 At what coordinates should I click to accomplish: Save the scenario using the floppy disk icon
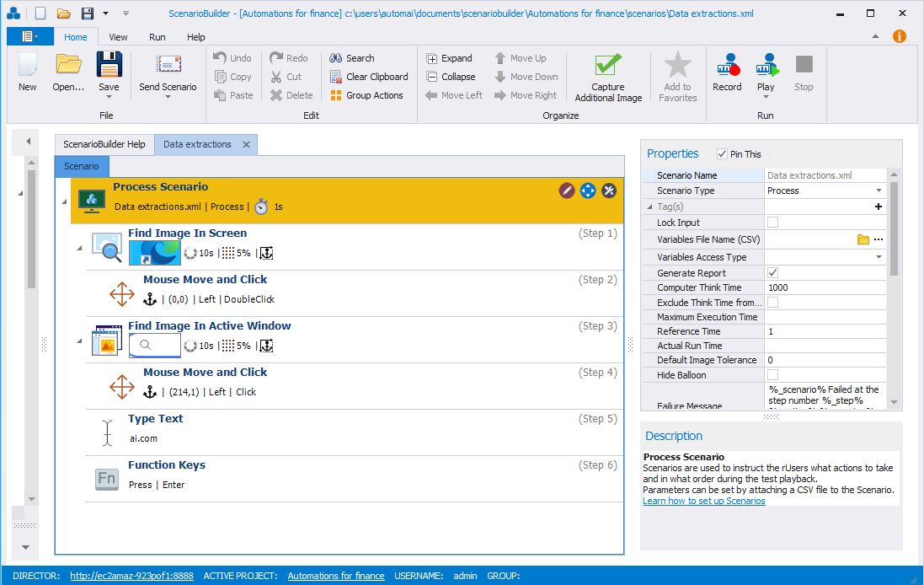(109, 65)
